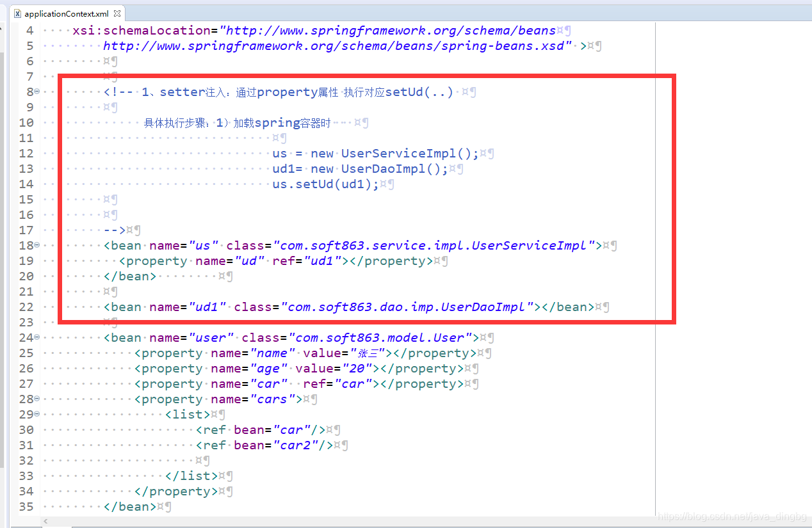Close the applicationContext.xml tab via its X
This screenshot has width=812, height=528.
click(x=117, y=13)
